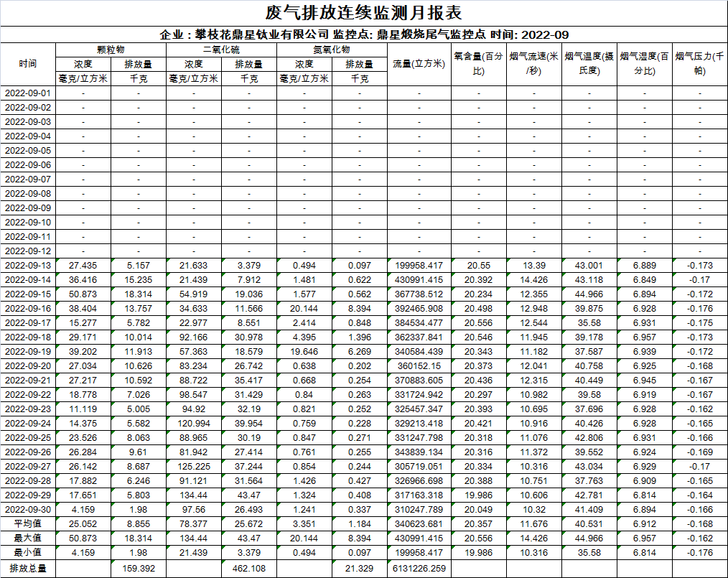Click the company and monitoring point info row
This screenshot has height=578, width=728.
pyautogui.click(x=363, y=34)
